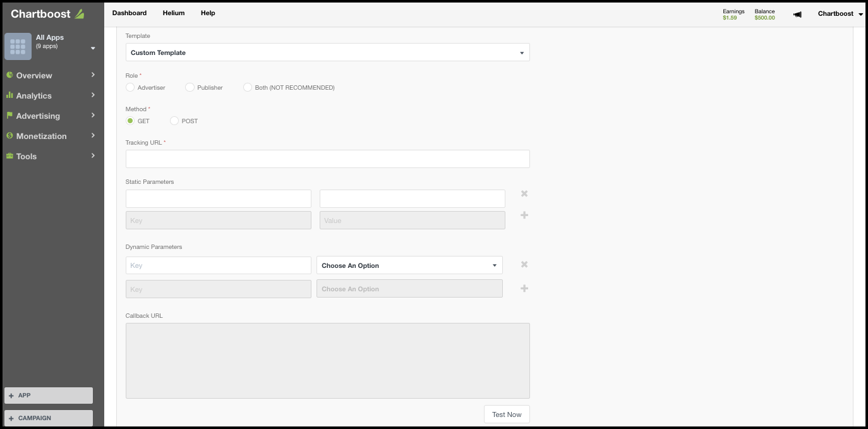Focus first dynamic parameter Key field
This screenshot has width=868, height=429.
tap(219, 265)
